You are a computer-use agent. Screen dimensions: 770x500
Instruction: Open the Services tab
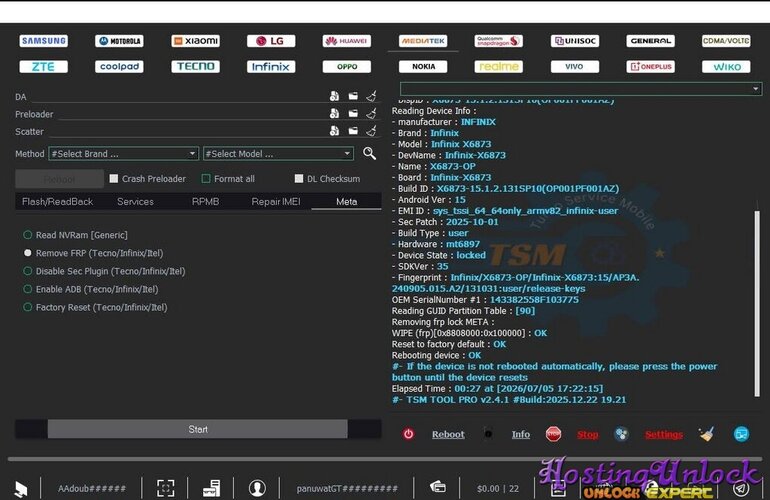coord(136,201)
